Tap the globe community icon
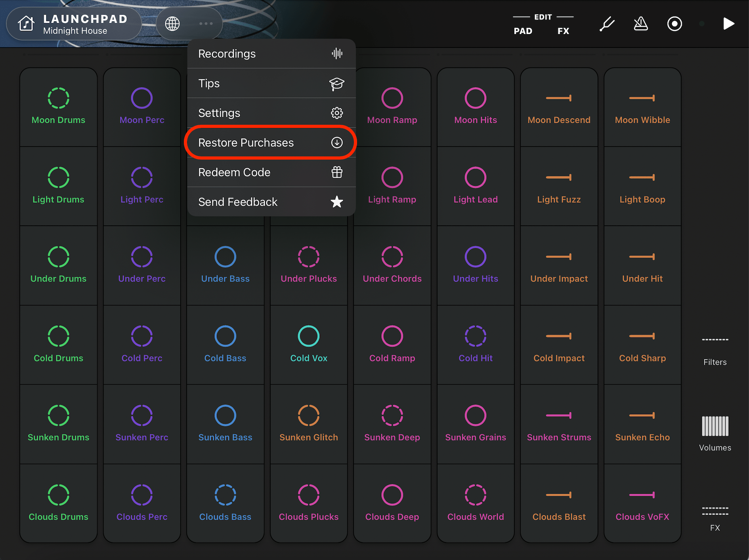749x560 pixels. click(x=172, y=24)
